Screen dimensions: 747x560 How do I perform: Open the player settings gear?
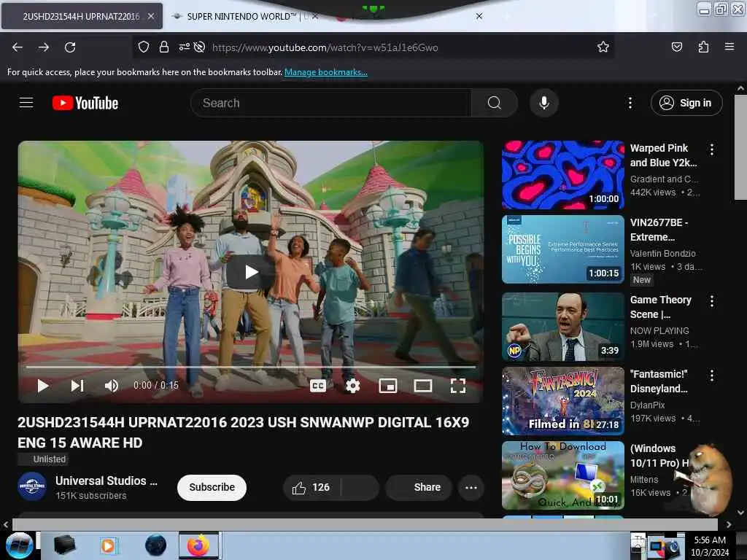tap(352, 386)
